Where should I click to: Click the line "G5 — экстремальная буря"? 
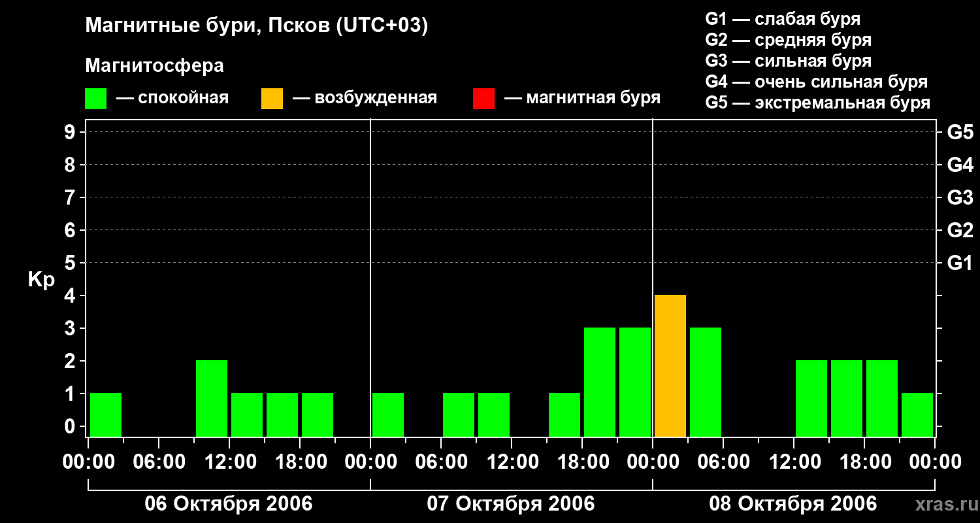[x=818, y=103]
